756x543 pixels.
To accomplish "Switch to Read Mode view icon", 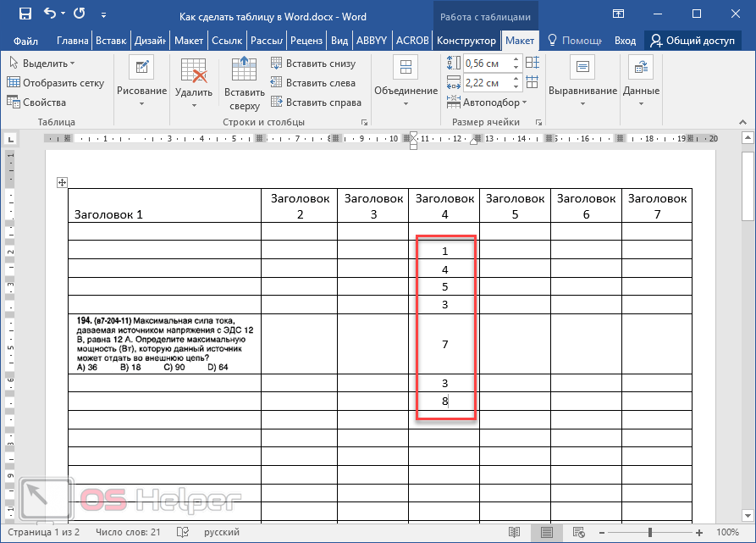I will (514, 532).
